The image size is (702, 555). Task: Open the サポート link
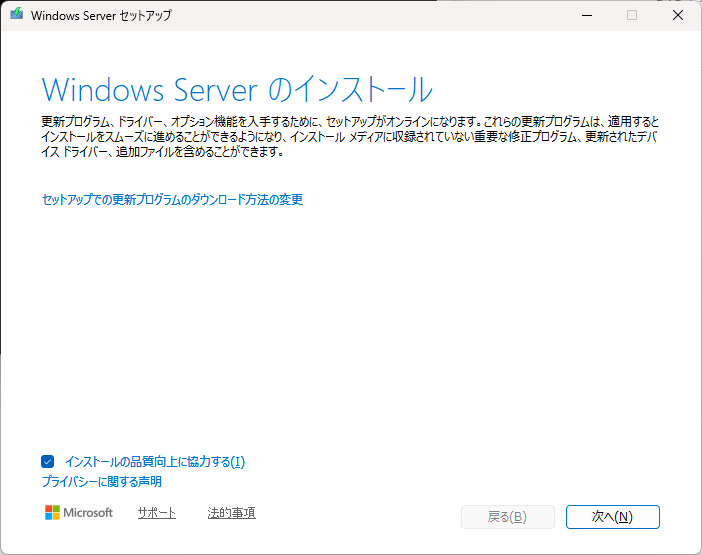(156, 513)
